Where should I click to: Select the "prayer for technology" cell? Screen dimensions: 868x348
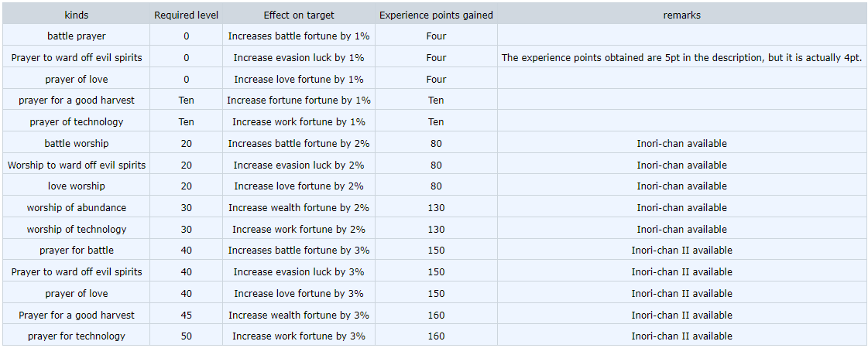[76, 336]
